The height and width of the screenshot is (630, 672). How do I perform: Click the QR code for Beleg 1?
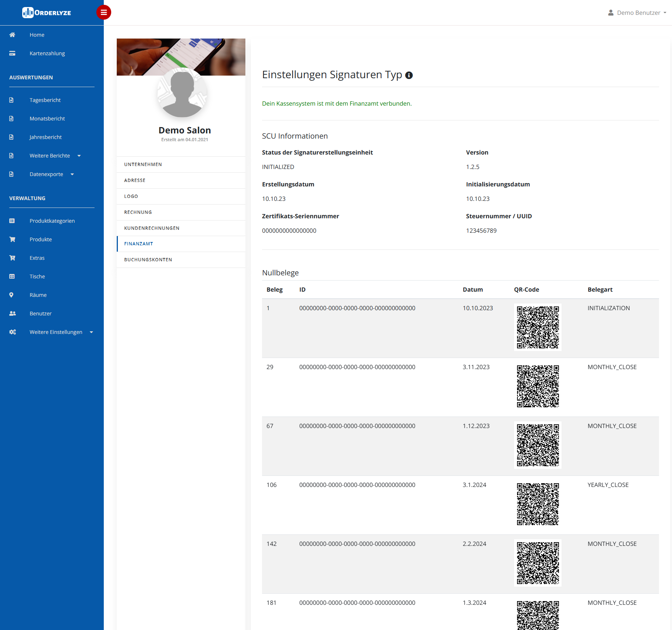pyautogui.click(x=538, y=327)
